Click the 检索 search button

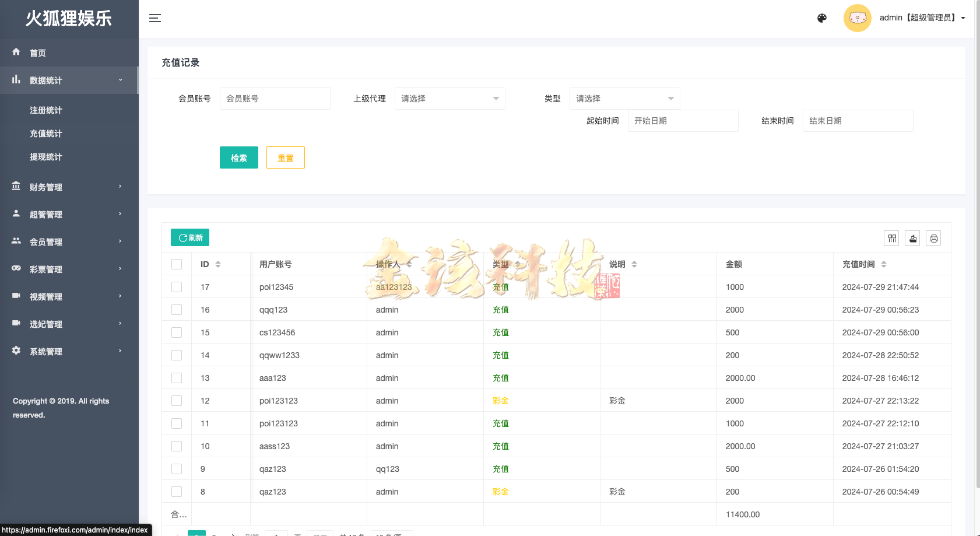tap(238, 157)
